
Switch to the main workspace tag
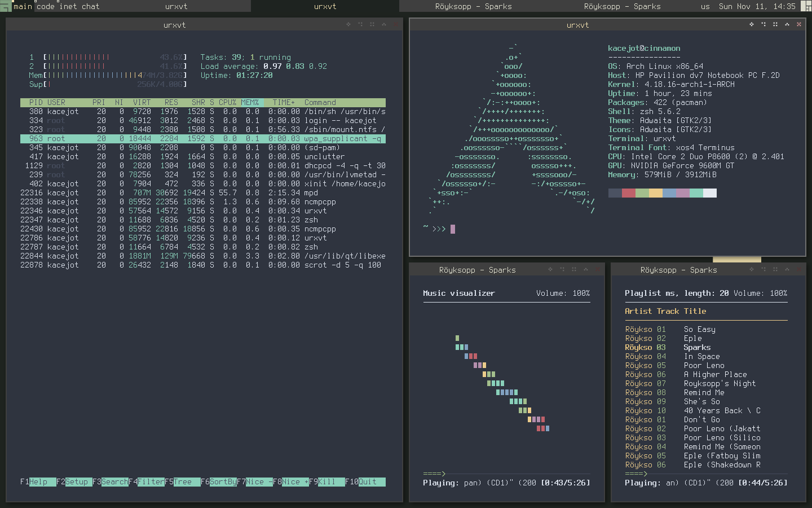point(23,6)
